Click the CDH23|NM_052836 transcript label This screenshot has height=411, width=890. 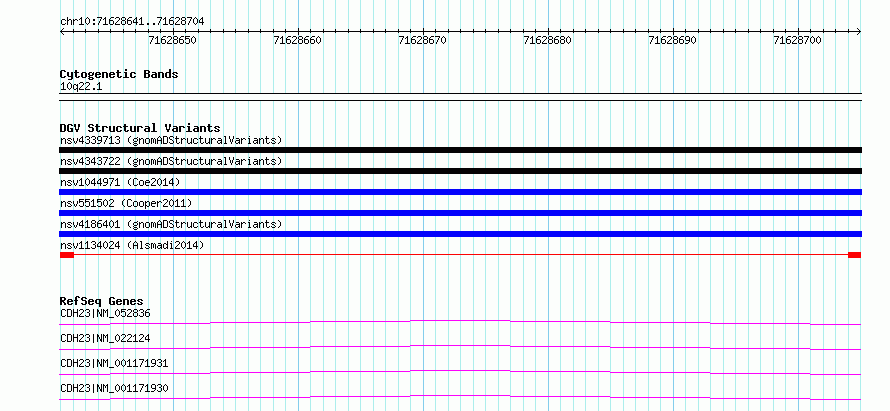(x=106, y=313)
